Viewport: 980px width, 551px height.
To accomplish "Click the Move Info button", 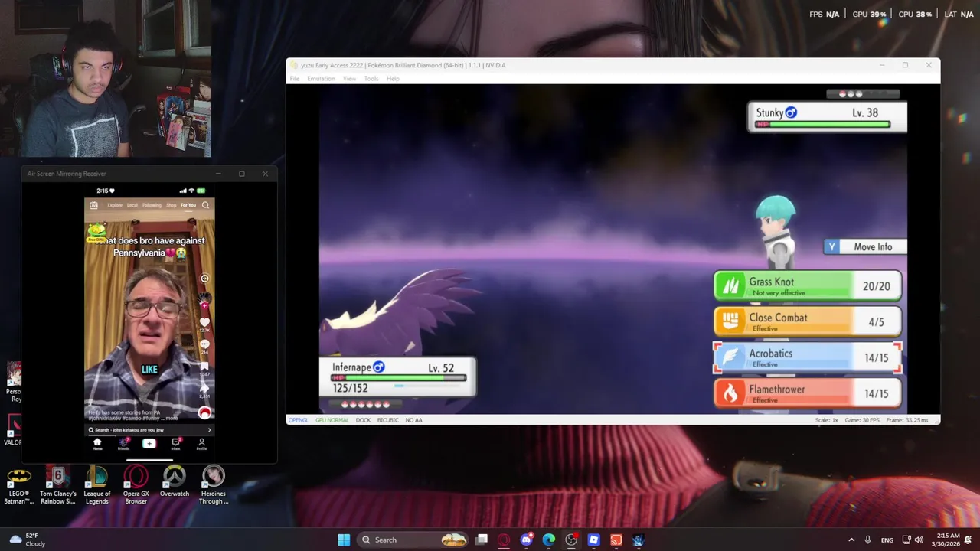I will (865, 246).
